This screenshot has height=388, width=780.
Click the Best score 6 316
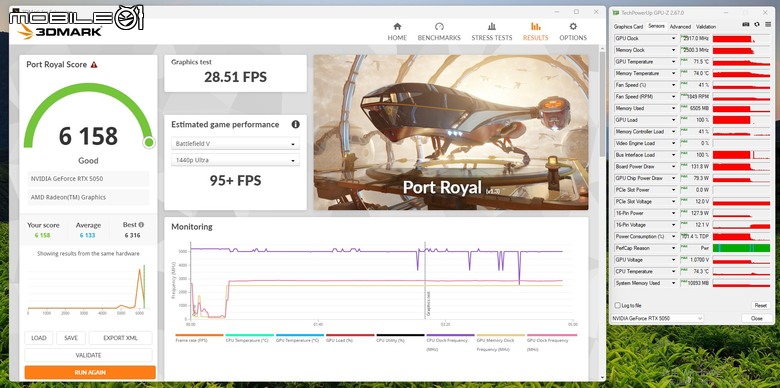pyautogui.click(x=132, y=235)
